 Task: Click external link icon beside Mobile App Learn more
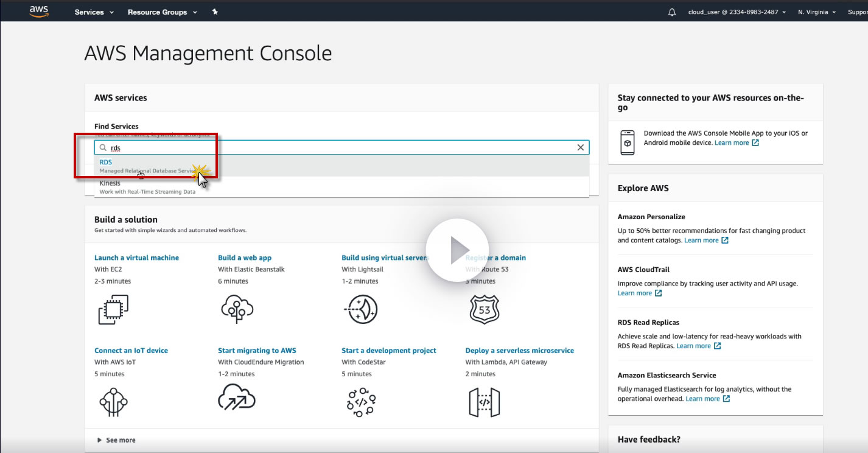pos(755,142)
